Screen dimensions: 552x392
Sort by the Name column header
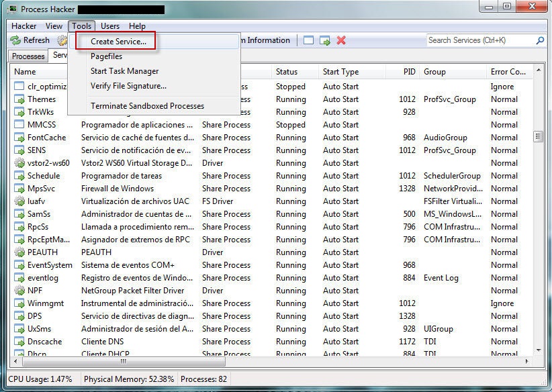(x=39, y=72)
